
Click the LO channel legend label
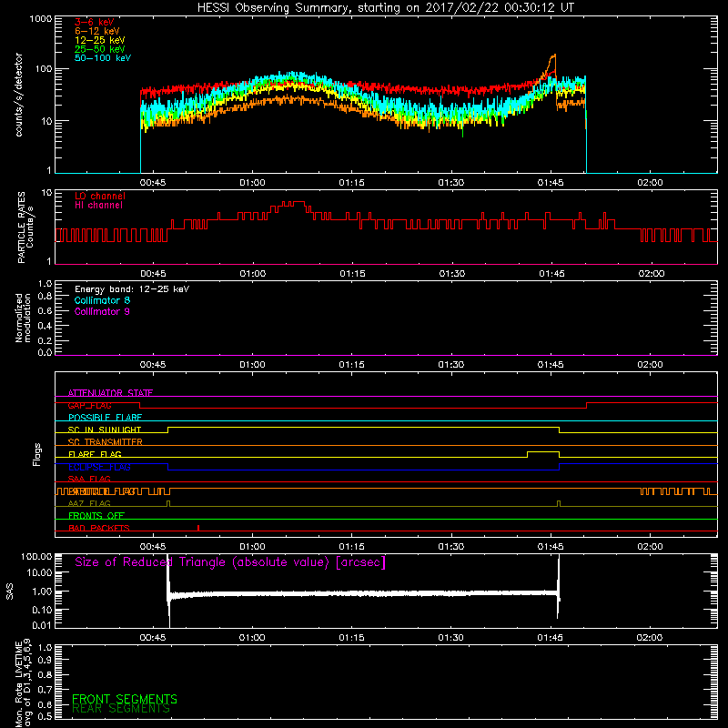(100, 196)
